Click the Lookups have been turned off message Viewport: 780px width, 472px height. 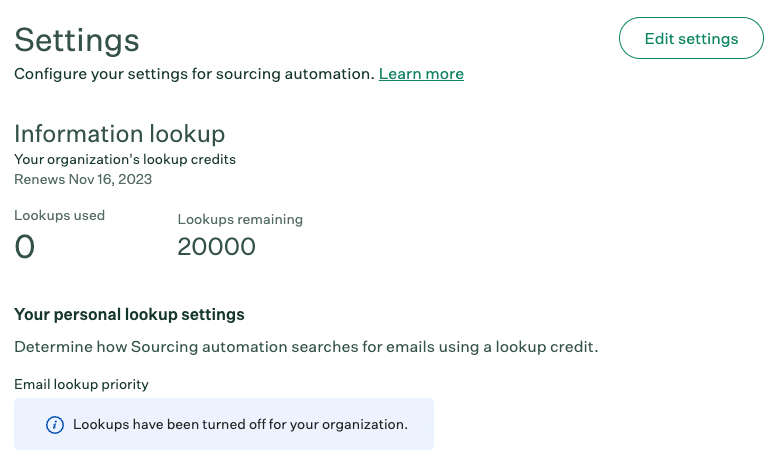(x=240, y=424)
